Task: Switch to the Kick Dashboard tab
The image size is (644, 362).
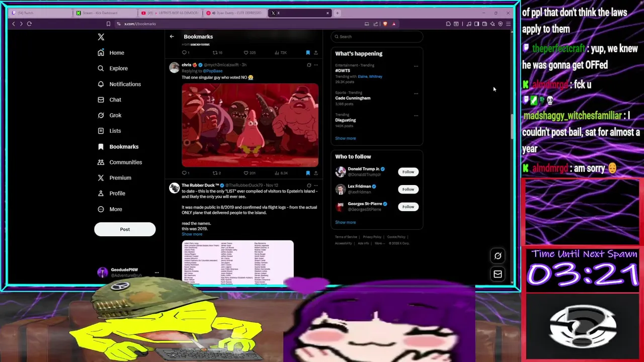Action: pyautogui.click(x=105, y=13)
